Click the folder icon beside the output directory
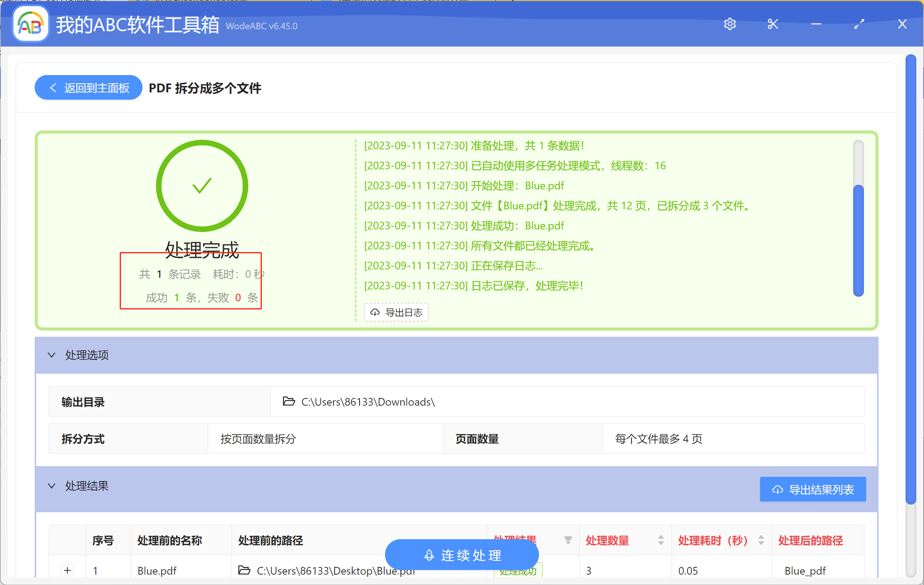The height and width of the screenshot is (585, 924). tap(288, 401)
